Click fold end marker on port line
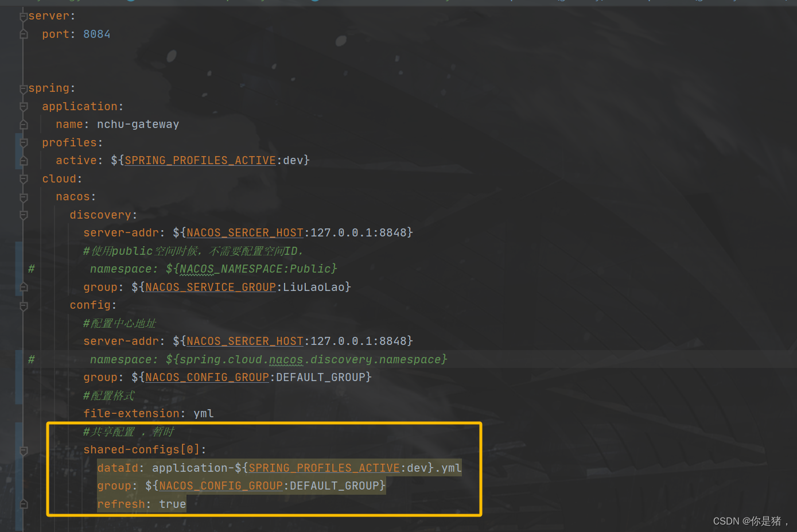This screenshot has height=532, width=797. 24,34
